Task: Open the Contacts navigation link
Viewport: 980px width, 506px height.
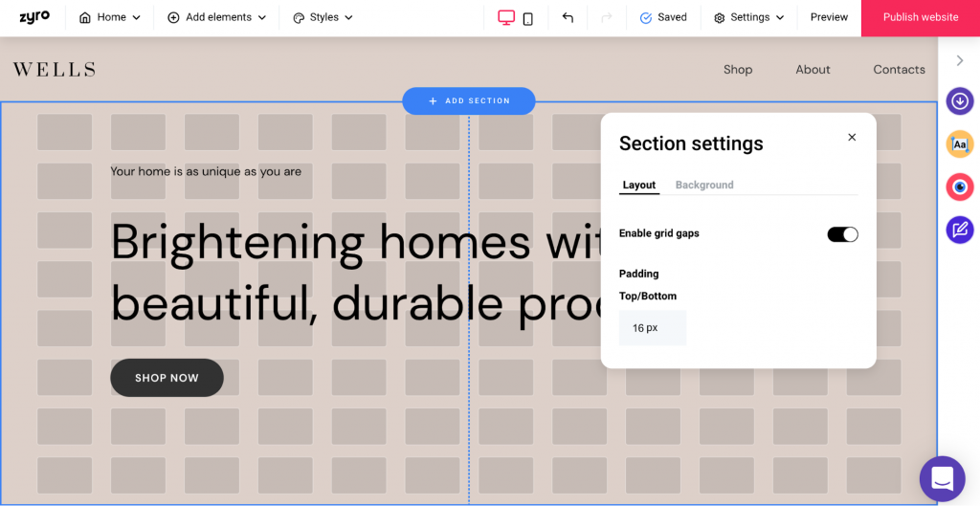Action: (x=899, y=69)
